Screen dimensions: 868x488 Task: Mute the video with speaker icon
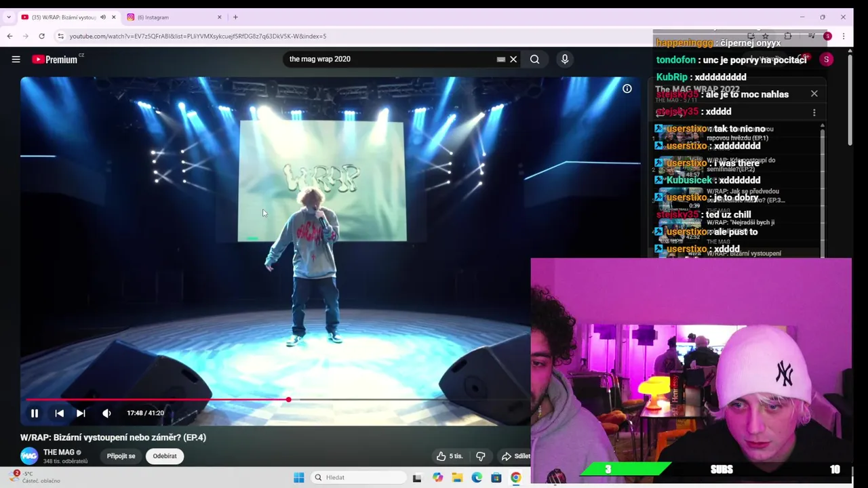tap(106, 413)
